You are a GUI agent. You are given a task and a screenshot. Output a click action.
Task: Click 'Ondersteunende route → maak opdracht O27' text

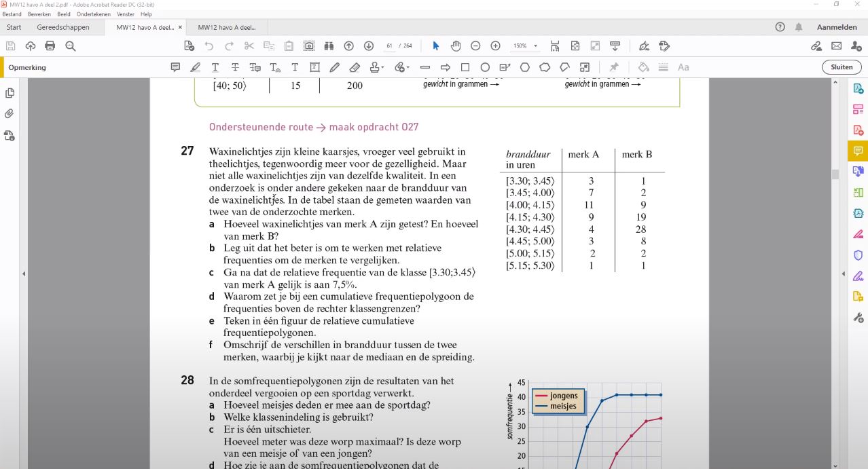(314, 127)
